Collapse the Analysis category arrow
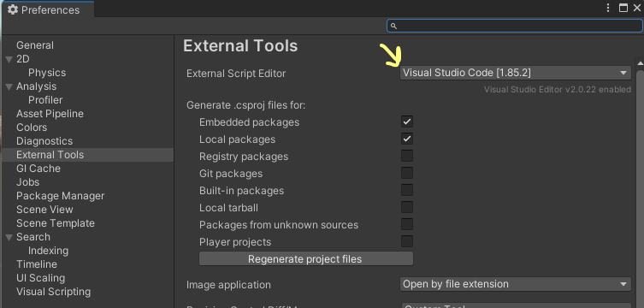The image size is (644, 308). pos(9,87)
